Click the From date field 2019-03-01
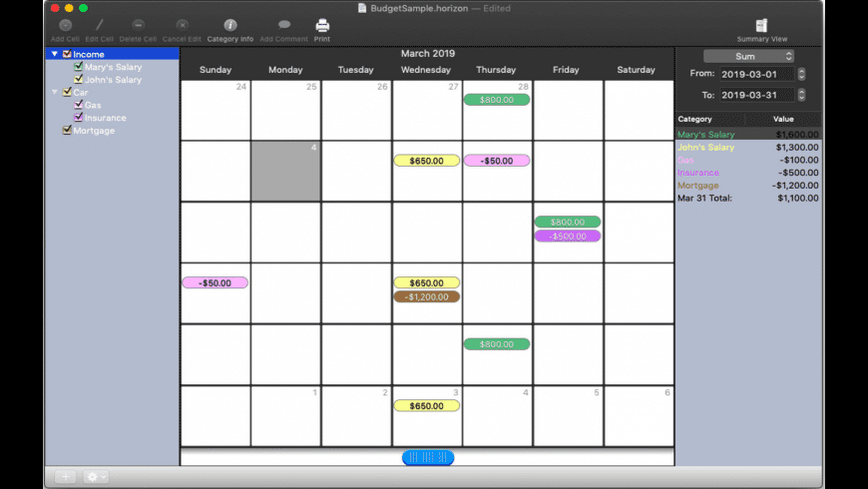The width and height of the screenshot is (868, 489). pos(756,74)
